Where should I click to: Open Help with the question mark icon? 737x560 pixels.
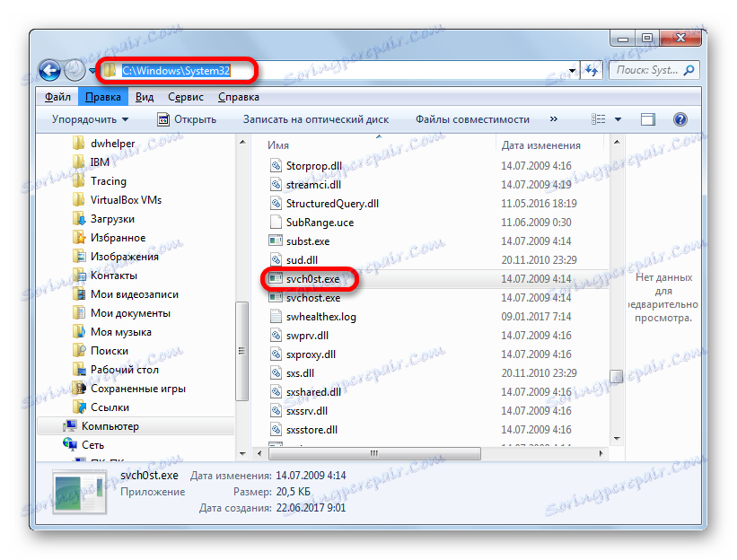point(680,119)
